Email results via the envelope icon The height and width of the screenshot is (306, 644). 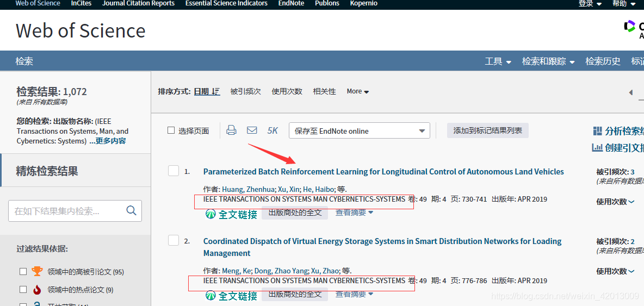click(x=252, y=130)
